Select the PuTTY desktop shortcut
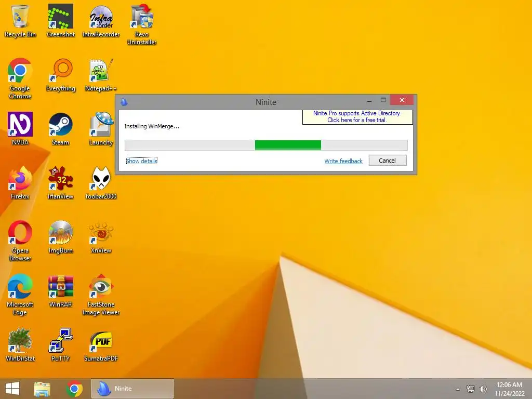The image size is (532, 399). (x=61, y=345)
